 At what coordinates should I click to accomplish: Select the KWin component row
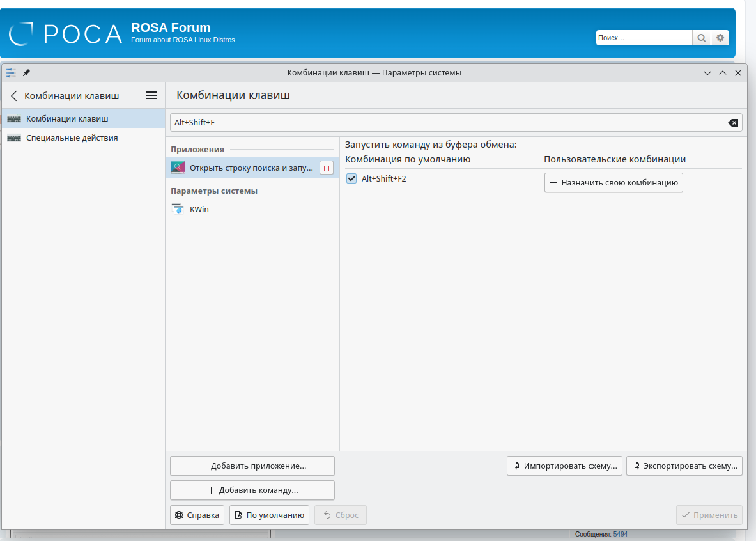(252, 210)
